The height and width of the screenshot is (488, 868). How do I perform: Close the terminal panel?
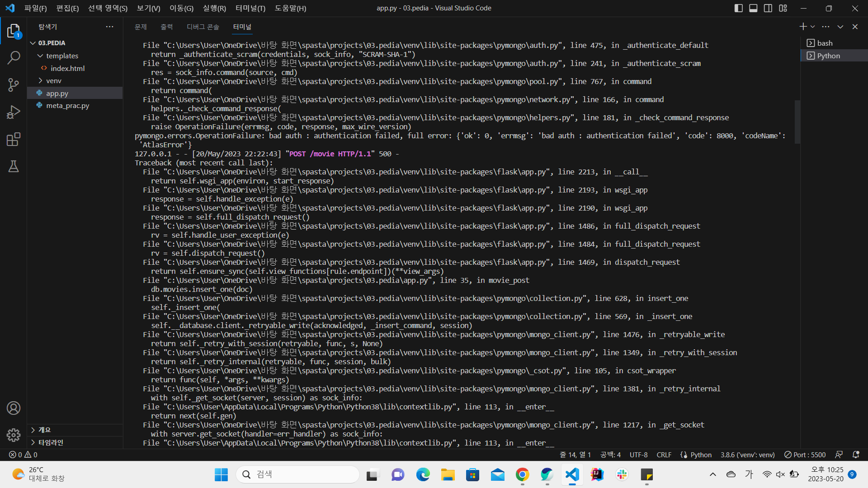coord(855,27)
